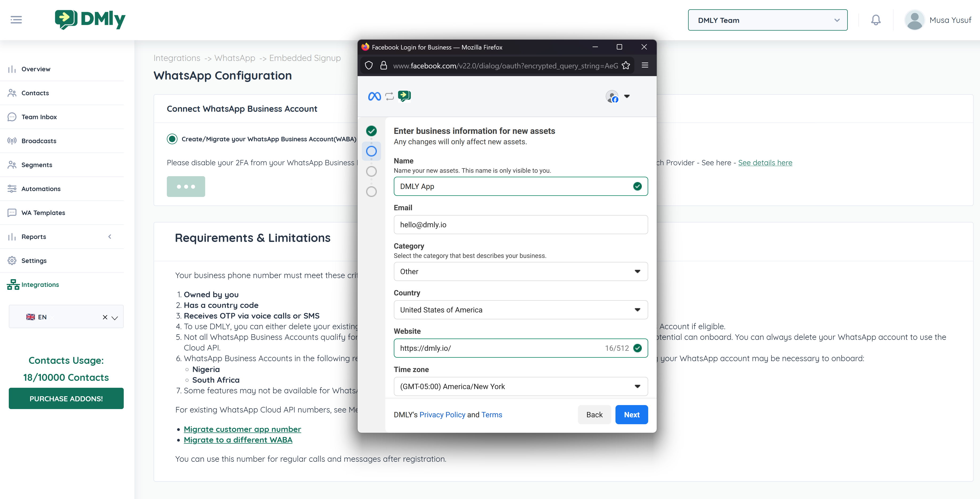This screenshot has width=980, height=499.
Task: Open the Country dropdown United States
Action: (520, 310)
